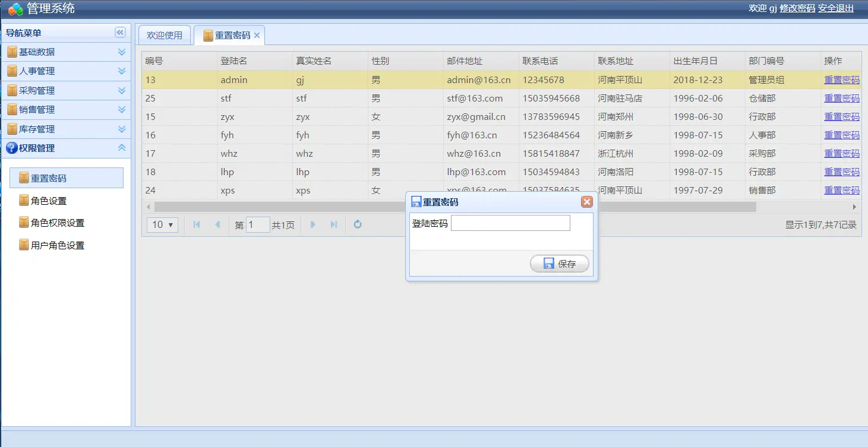Click the 真实姓名 column header

[x=330, y=61]
